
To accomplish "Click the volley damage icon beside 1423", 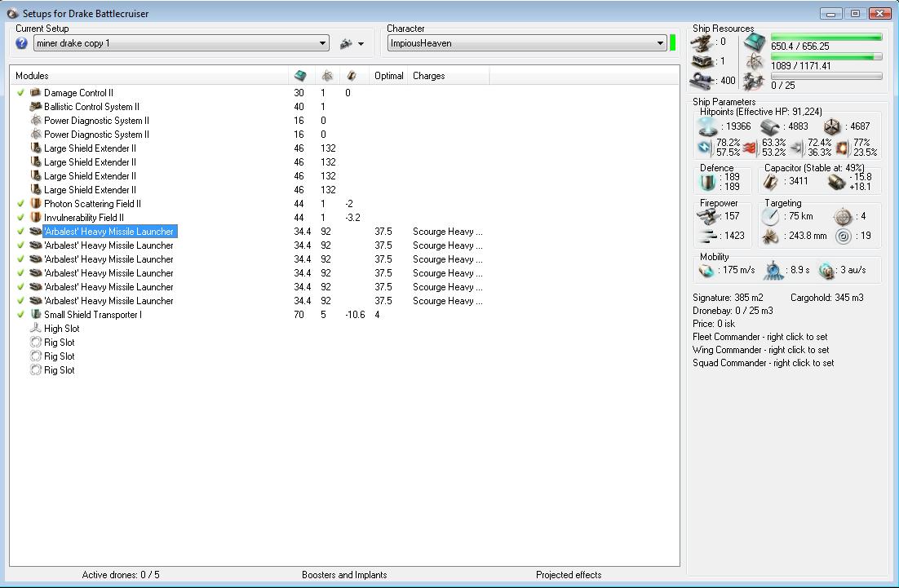I will tap(709, 237).
